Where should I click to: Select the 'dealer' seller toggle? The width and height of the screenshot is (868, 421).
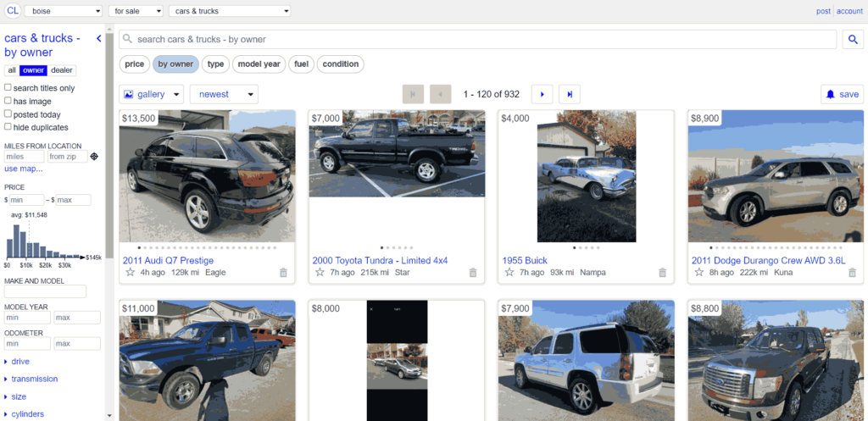[x=62, y=70]
